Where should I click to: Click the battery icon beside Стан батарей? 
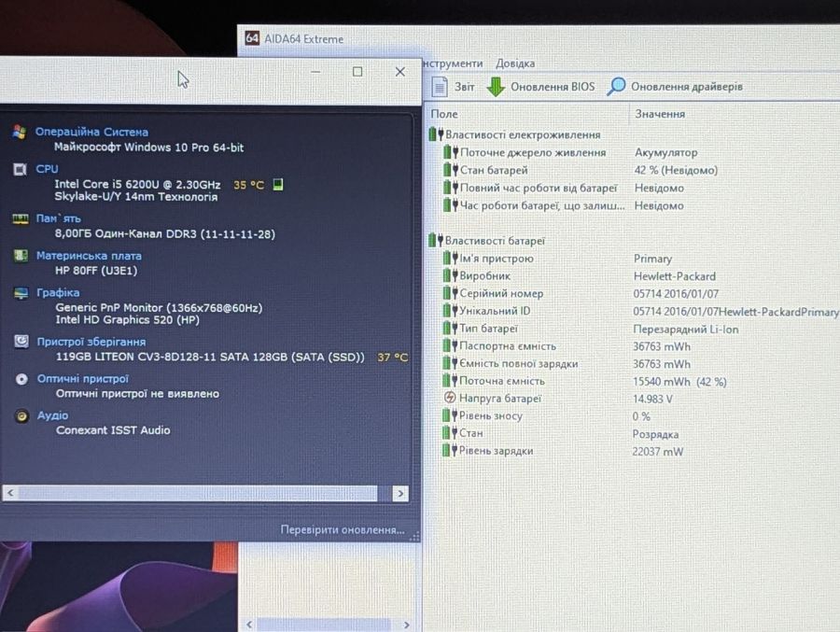451,170
